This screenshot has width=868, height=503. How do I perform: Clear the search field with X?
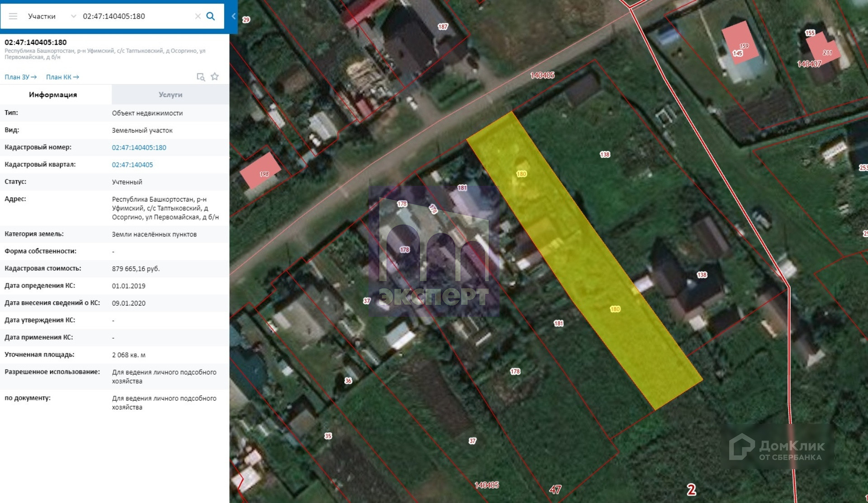pyautogui.click(x=198, y=16)
